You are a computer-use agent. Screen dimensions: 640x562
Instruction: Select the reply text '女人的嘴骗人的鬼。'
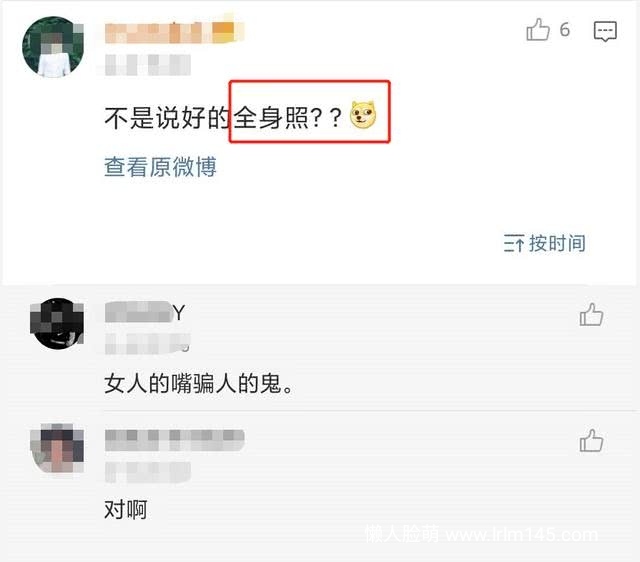199,384
